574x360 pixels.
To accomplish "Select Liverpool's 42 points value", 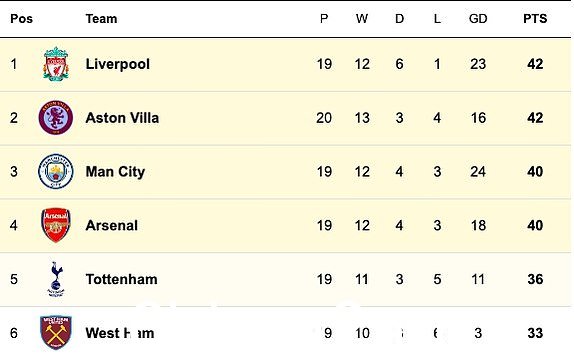I will 535,64.
